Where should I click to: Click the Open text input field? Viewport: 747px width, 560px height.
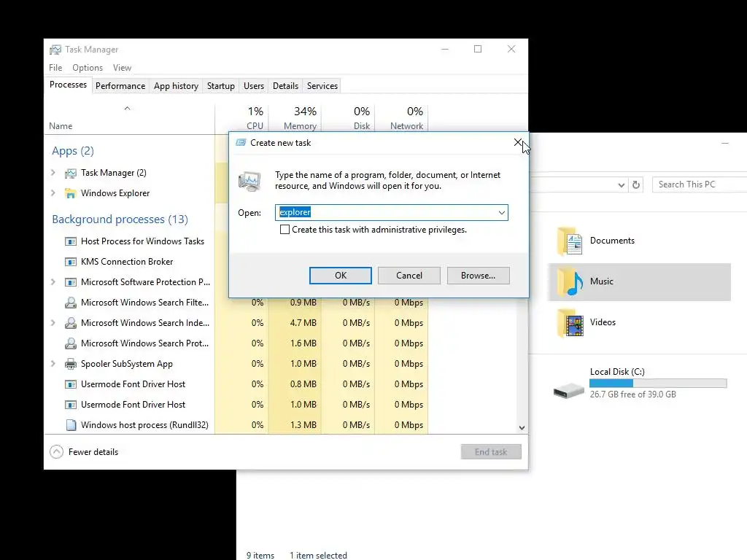pyautogui.click(x=391, y=212)
